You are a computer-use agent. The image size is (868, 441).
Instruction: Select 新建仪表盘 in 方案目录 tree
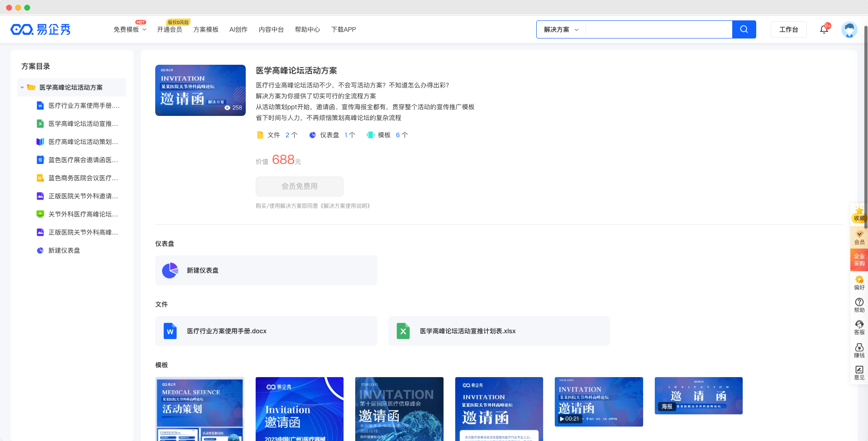pos(64,250)
